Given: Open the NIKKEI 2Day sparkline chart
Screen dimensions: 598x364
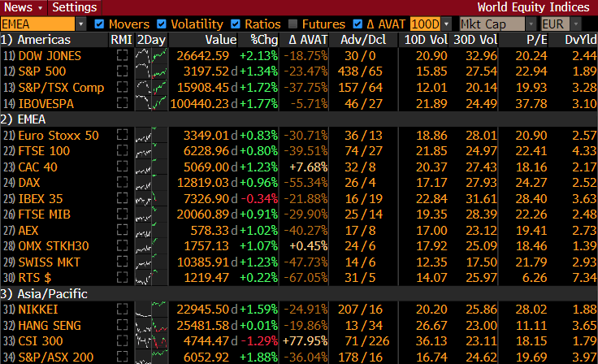Looking at the screenshot, I should tap(151, 310).
